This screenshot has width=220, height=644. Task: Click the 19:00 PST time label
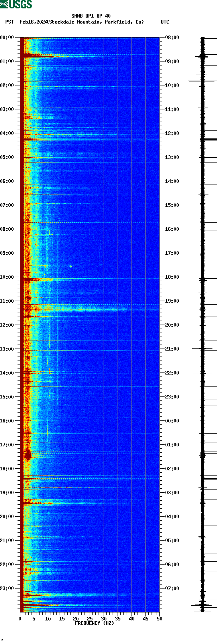(x=7, y=493)
